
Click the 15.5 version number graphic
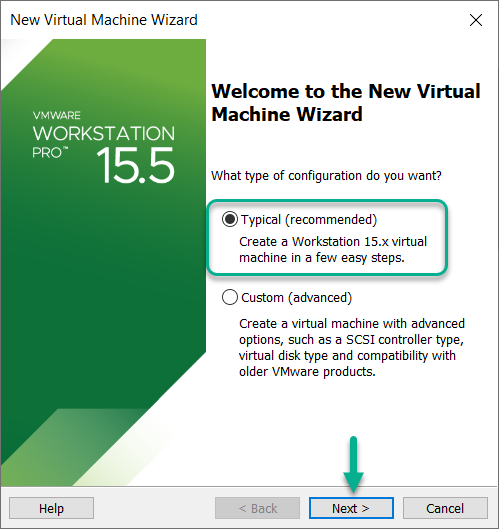click(136, 165)
